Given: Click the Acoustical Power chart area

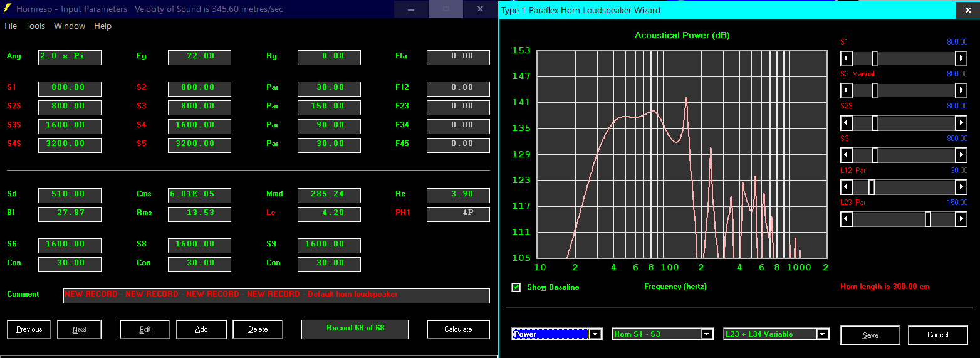Looking at the screenshot, I should click(682, 154).
